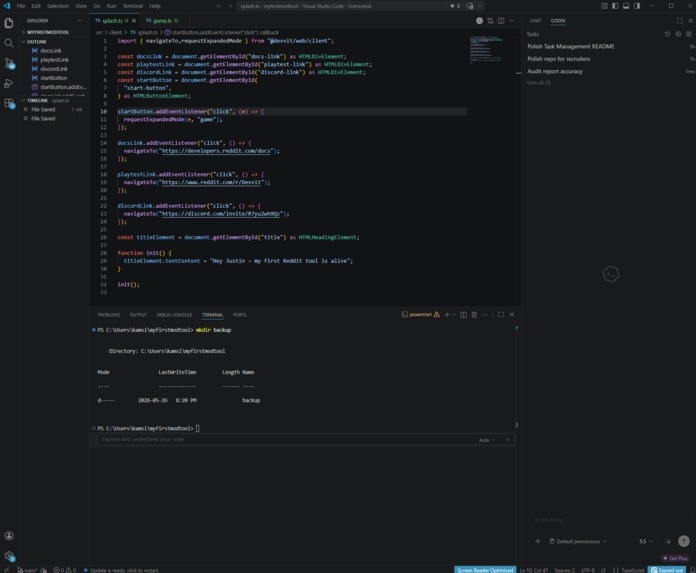Click the terminal scrollbar handle
The image size is (696, 573).
tap(516, 424)
